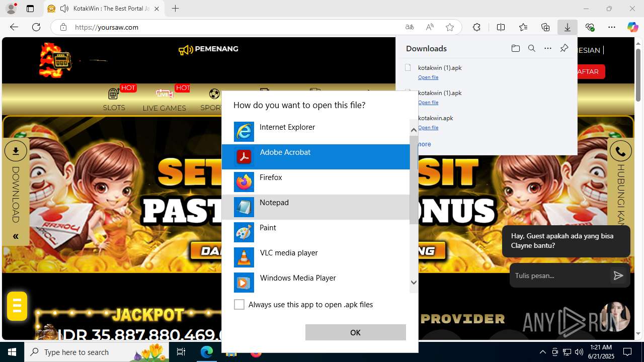Screen dimensions: 644x362
Task: Open the downloads folder icon
Action: pyautogui.click(x=515, y=48)
